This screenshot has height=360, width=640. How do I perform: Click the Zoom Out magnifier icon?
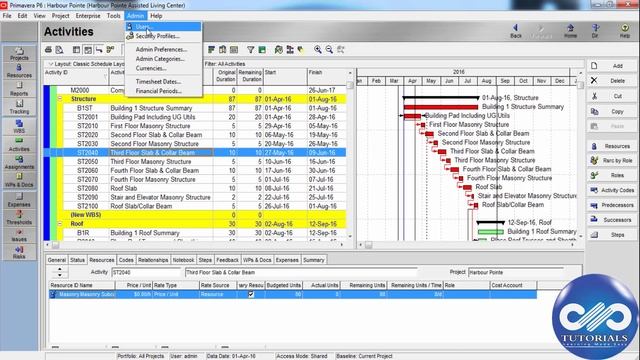pos(329,50)
